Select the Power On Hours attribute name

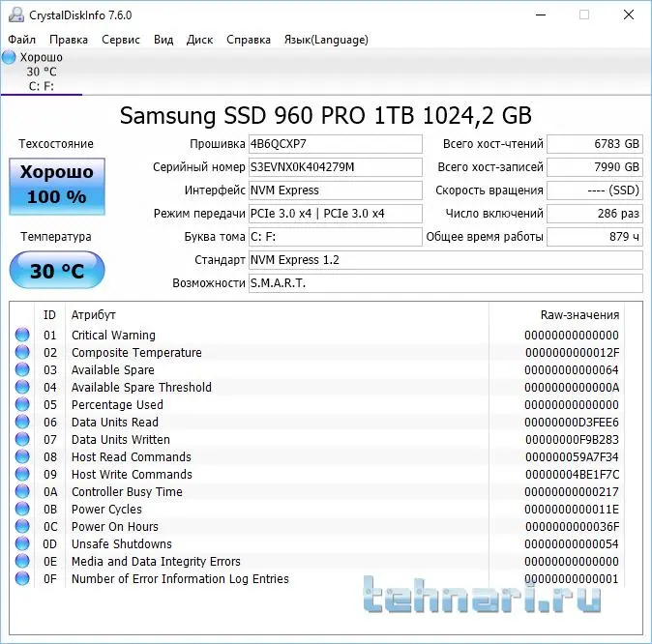click(115, 527)
